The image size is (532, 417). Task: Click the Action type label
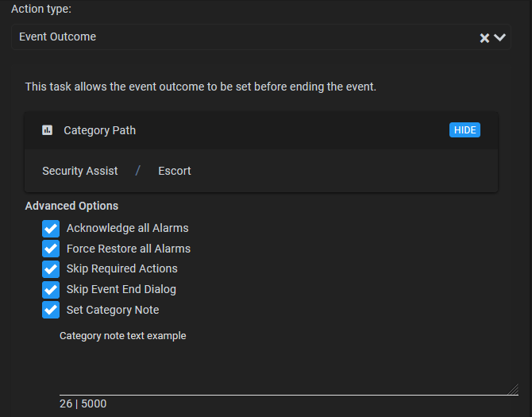tap(41, 9)
